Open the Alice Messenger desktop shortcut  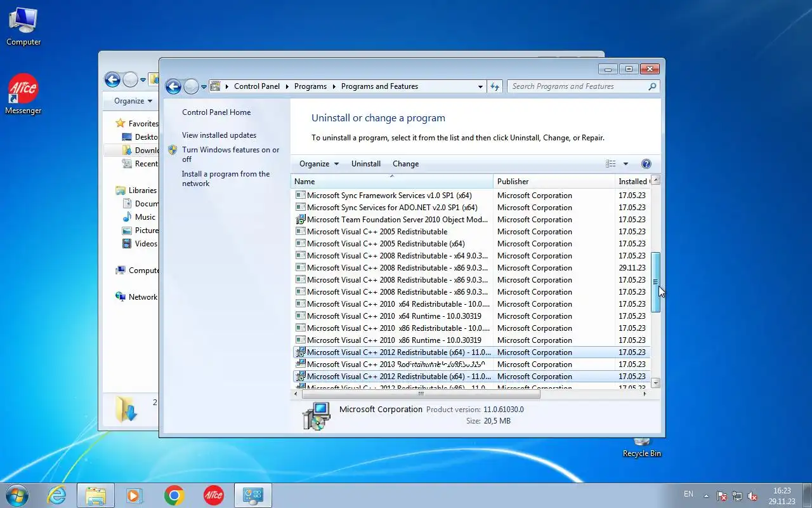pyautogui.click(x=23, y=95)
